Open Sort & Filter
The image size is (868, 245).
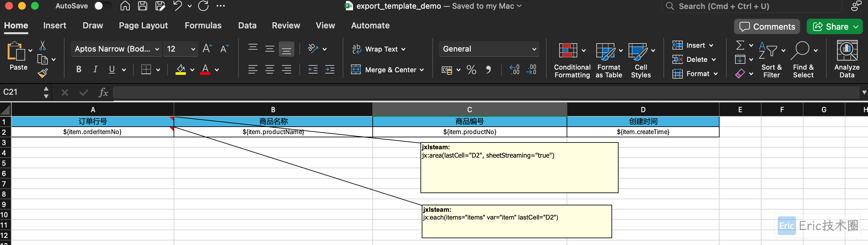coord(771,60)
